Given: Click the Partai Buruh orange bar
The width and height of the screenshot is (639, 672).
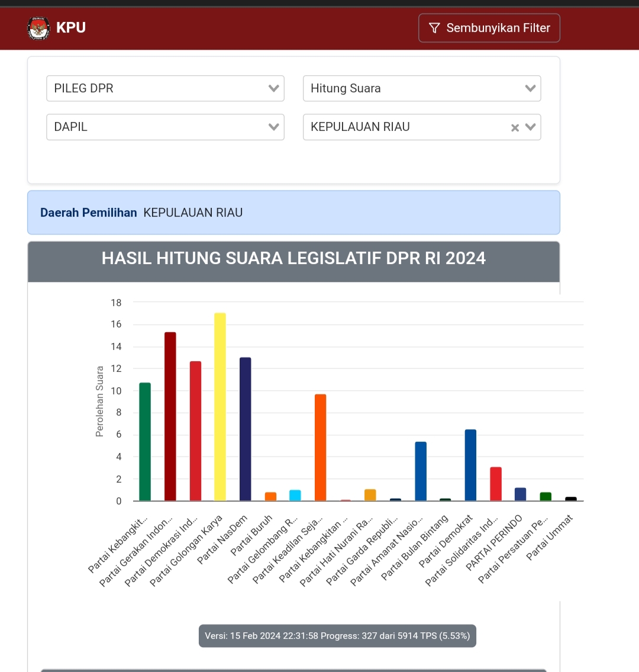Looking at the screenshot, I should click(x=270, y=496).
